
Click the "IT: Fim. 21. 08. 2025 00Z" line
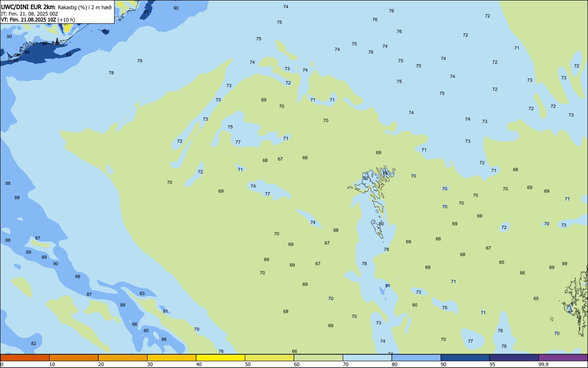(x=29, y=14)
